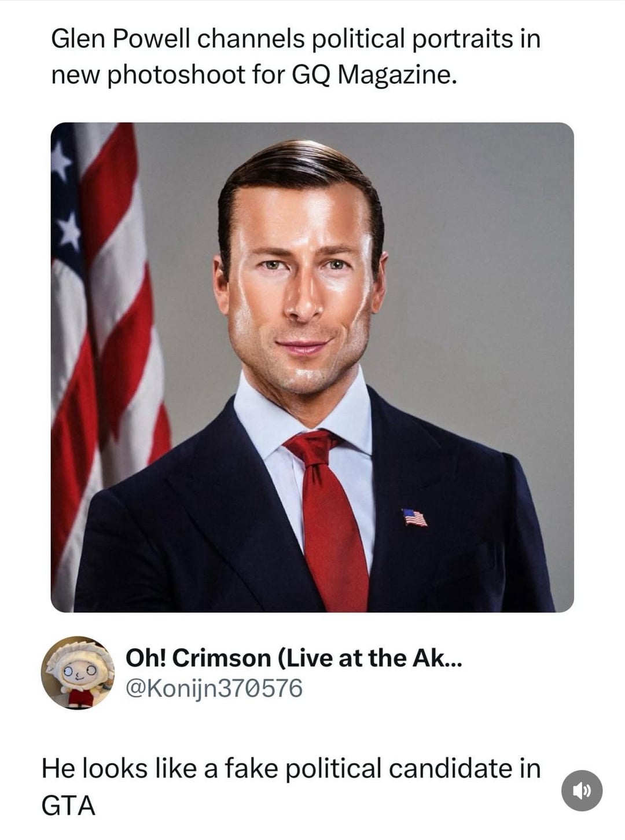This screenshot has height=840, width=625.
Task: Open the plush toy profile avatar
Action: click(78, 673)
